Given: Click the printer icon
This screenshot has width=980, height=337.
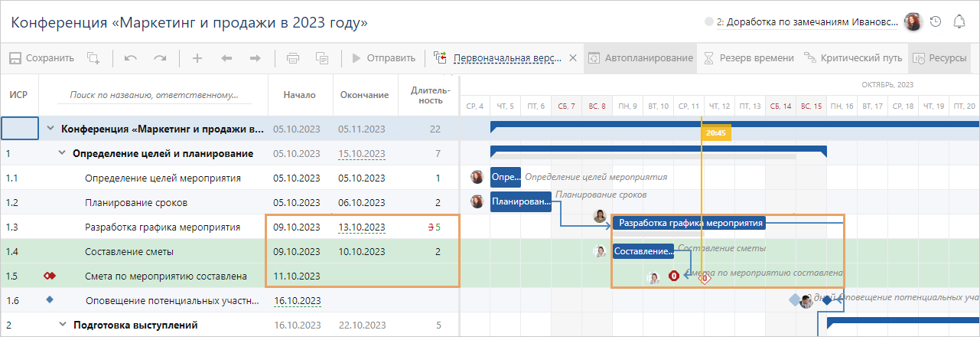Looking at the screenshot, I should tap(292, 57).
